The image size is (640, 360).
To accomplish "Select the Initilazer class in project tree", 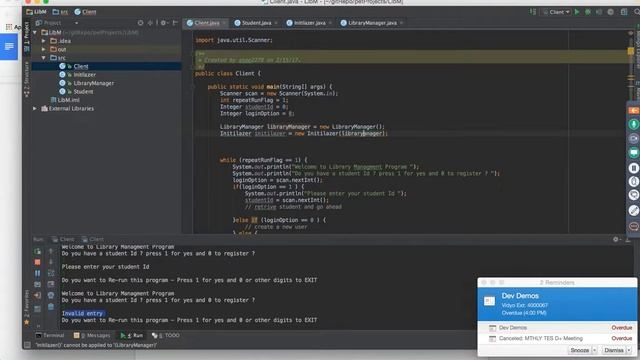I will (x=84, y=75).
